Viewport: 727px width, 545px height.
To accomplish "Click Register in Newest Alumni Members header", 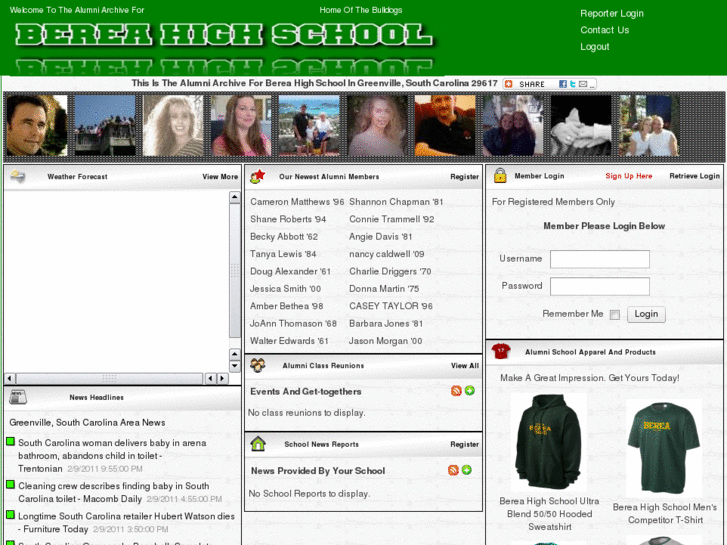I will tap(465, 177).
